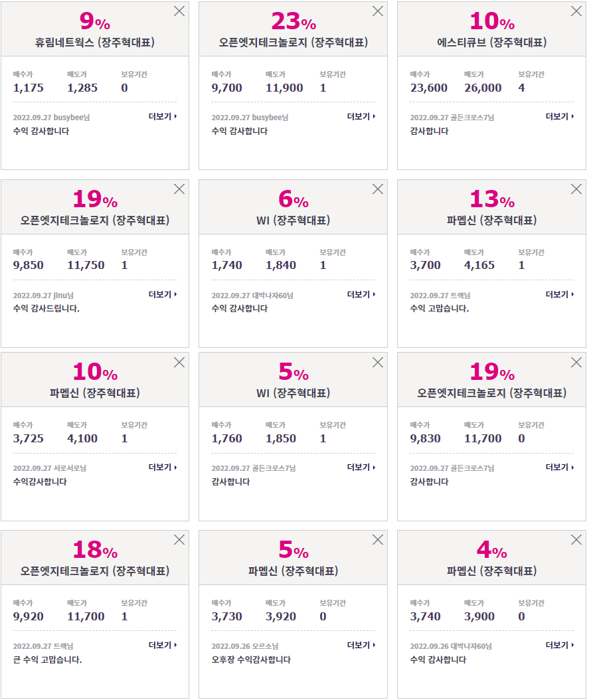Close the 10% 파멥신 card

tap(179, 363)
